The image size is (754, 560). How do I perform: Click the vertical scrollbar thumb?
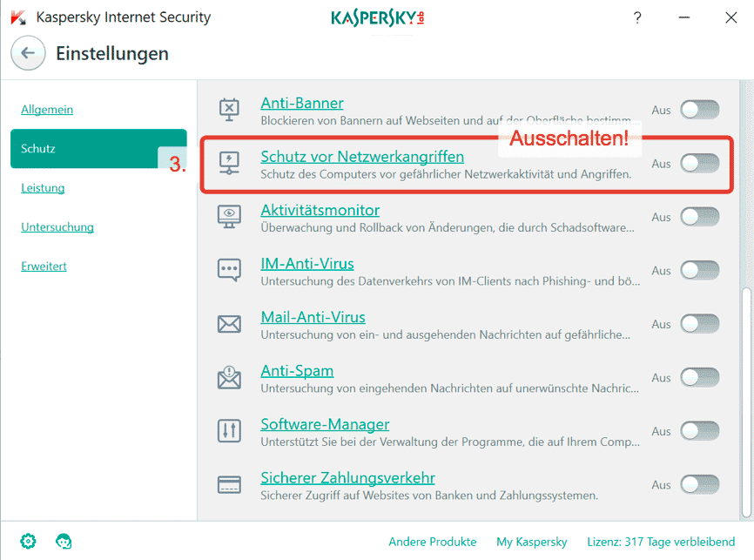click(746, 402)
